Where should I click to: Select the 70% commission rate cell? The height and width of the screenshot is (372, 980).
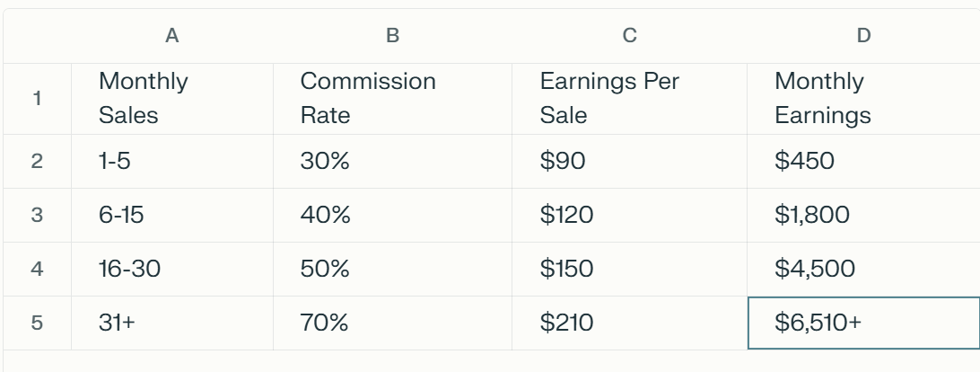tap(392, 323)
